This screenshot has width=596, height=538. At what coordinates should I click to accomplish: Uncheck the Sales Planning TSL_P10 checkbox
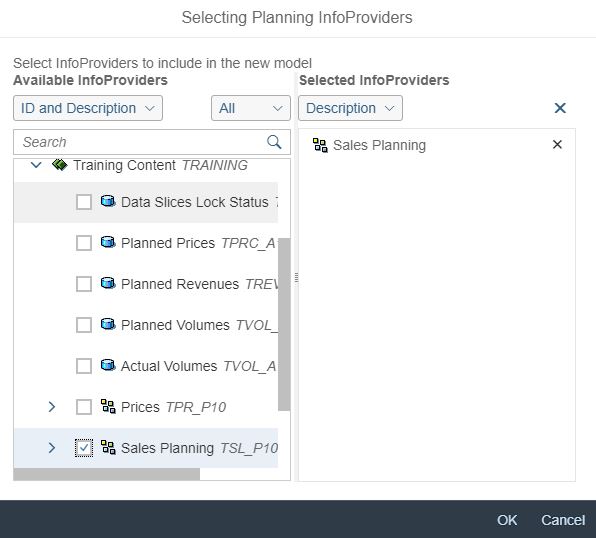point(84,448)
